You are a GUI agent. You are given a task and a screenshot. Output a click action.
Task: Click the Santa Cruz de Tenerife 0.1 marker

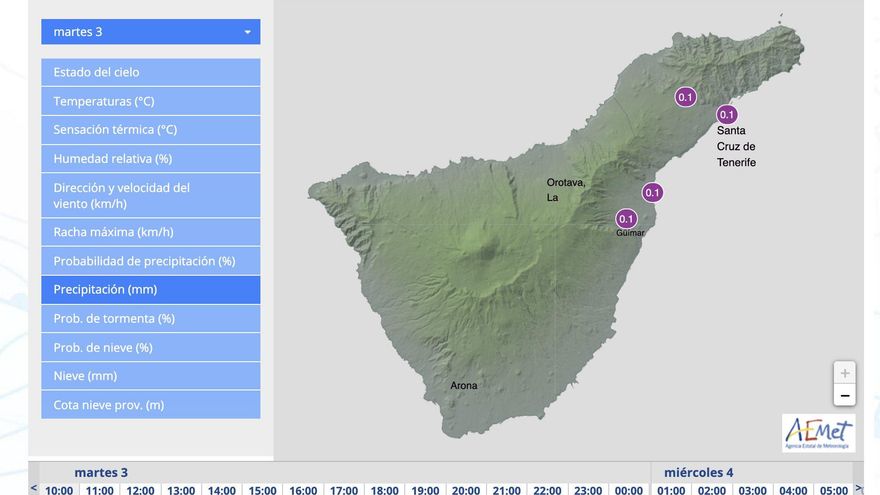[726, 114]
